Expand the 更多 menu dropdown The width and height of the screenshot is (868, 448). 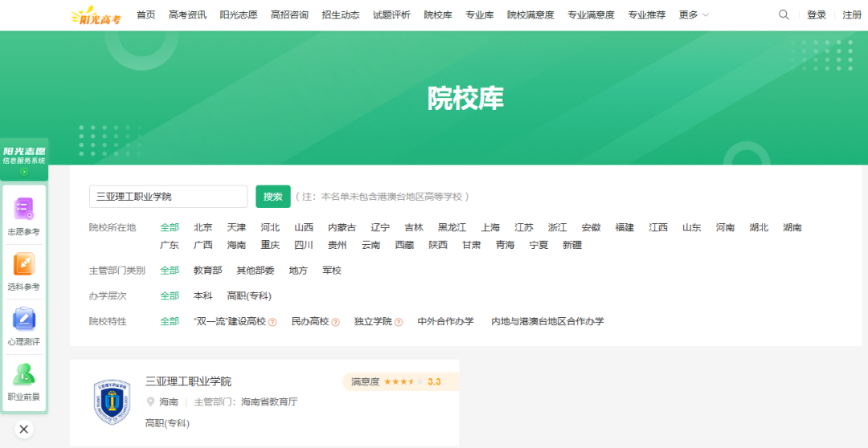[694, 15]
